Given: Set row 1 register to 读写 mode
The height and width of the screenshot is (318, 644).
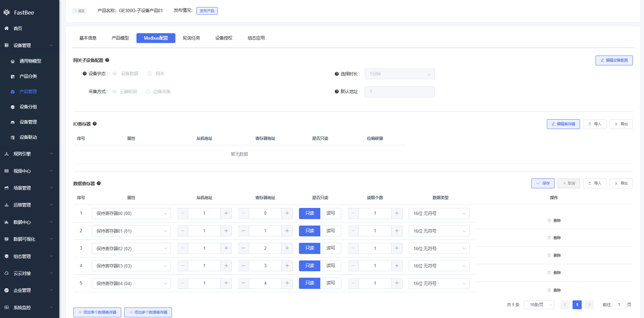Looking at the screenshot, I should point(330,213).
